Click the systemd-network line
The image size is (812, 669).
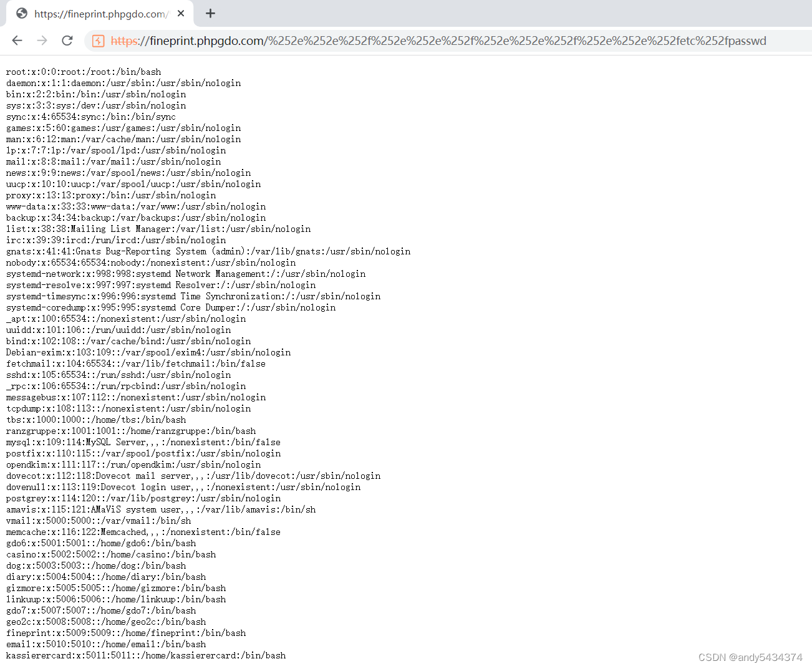[186, 274]
